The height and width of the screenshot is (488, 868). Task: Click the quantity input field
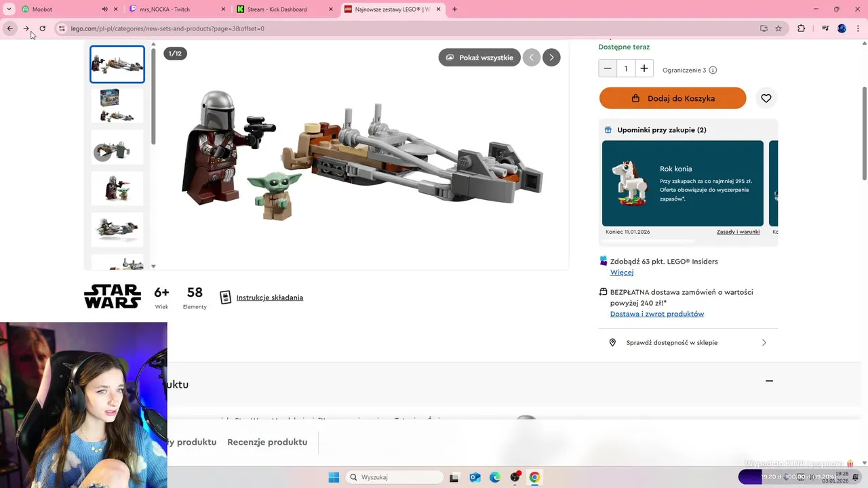pos(626,68)
